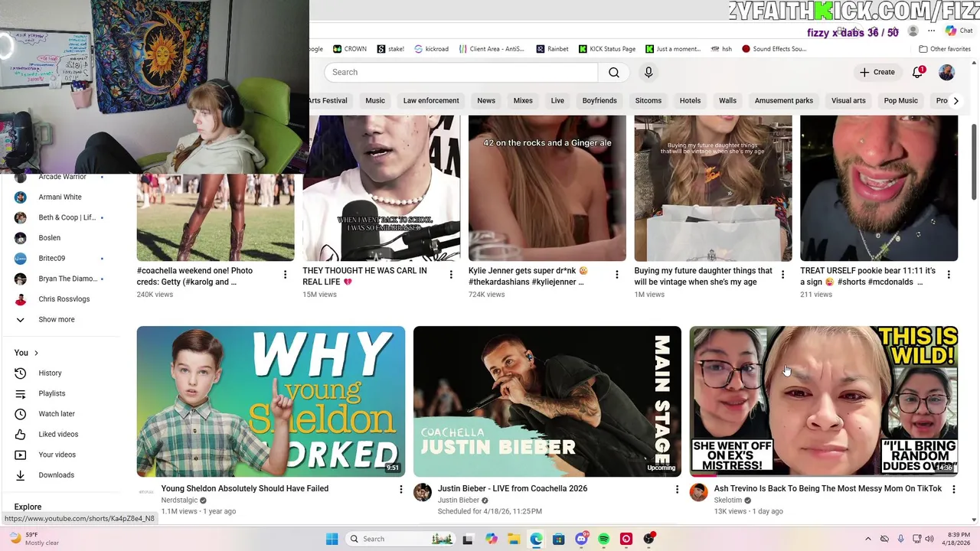Open Nerdstalgic channel link
The width and height of the screenshot is (980, 551).
(179, 500)
